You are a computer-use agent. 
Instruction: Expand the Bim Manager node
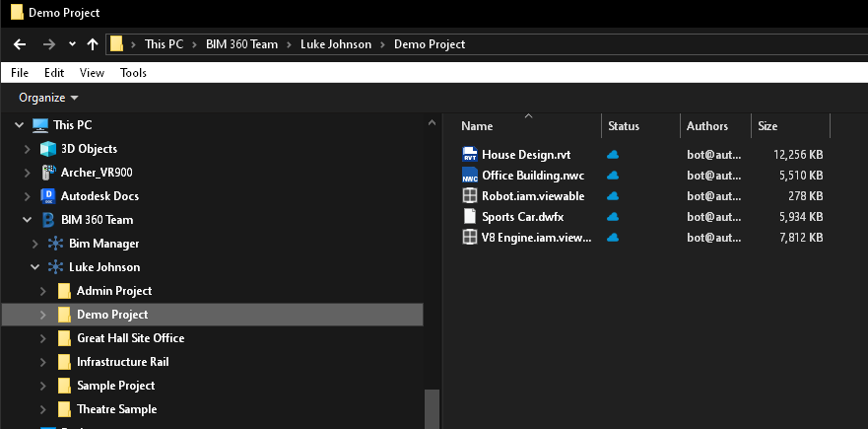(x=34, y=244)
